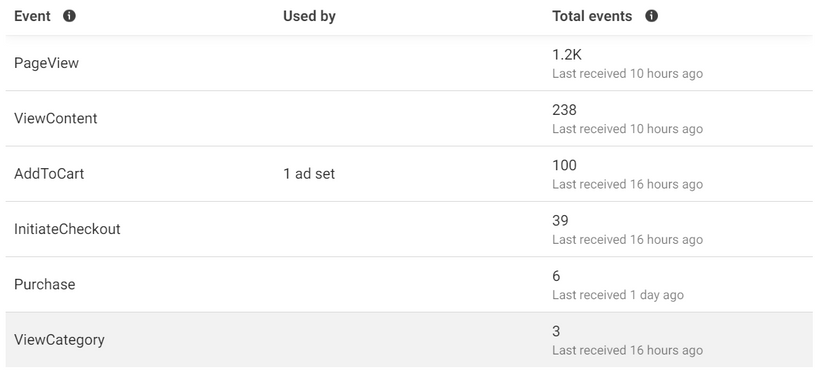Select the AddToCart event name
Screen dimensions: 817x372
pyautogui.click(x=49, y=173)
